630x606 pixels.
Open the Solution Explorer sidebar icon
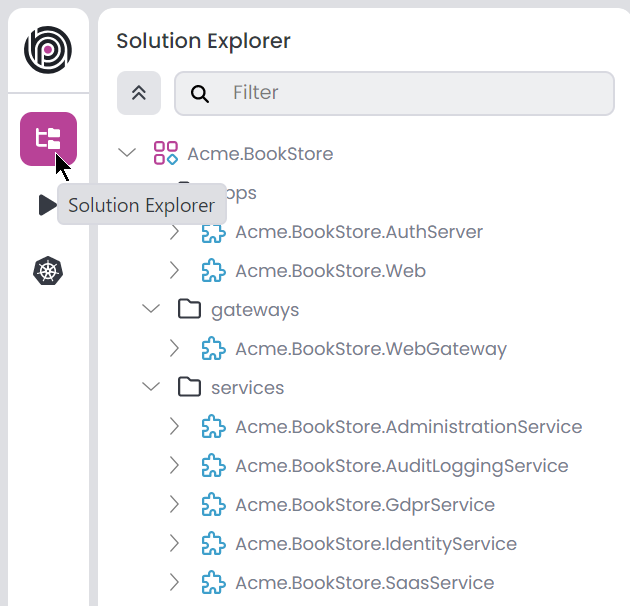tap(48, 139)
